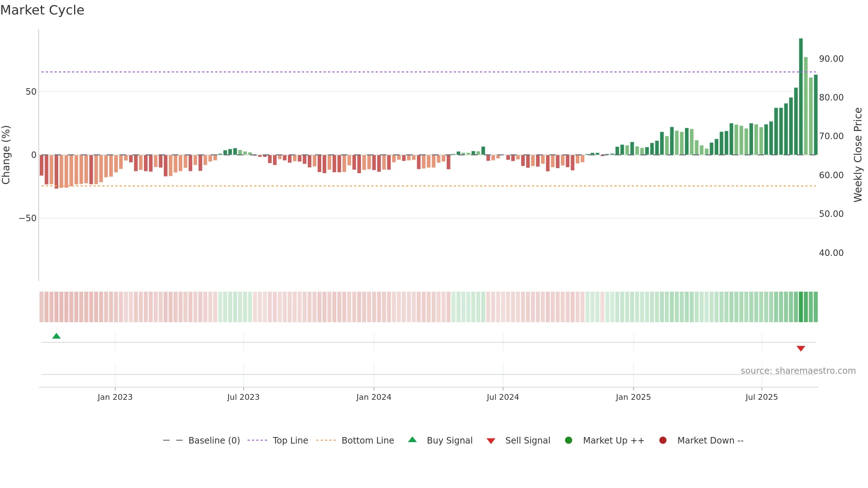This screenshot has height=488, width=868.
Task: Click the Market Cycle chart title
Action: [42, 10]
